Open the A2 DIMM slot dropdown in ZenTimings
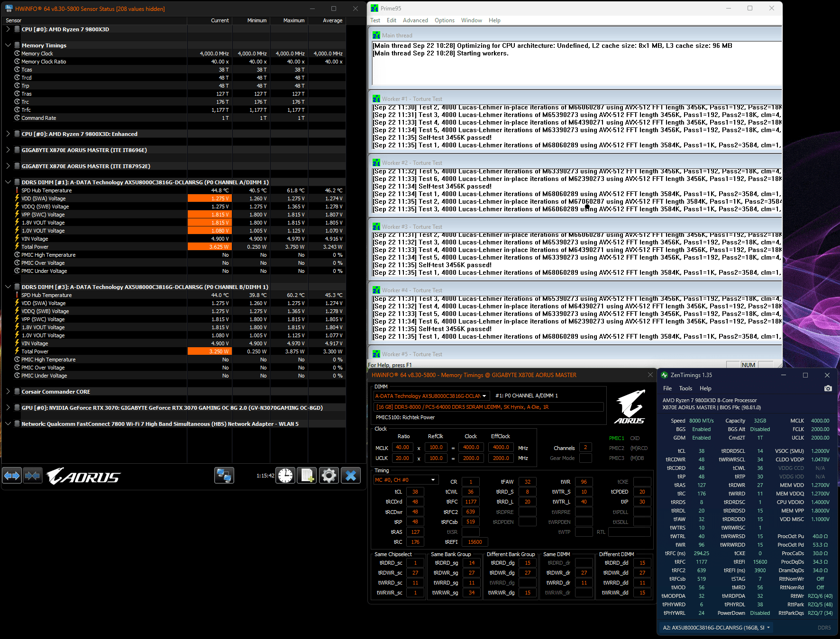Image resolution: width=840 pixels, height=639 pixels. [716, 628]
